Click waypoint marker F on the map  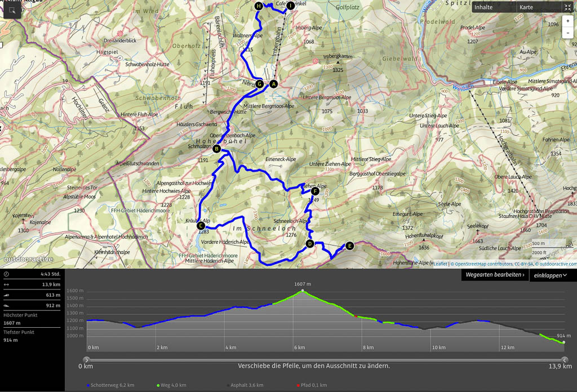click(314, 191)
